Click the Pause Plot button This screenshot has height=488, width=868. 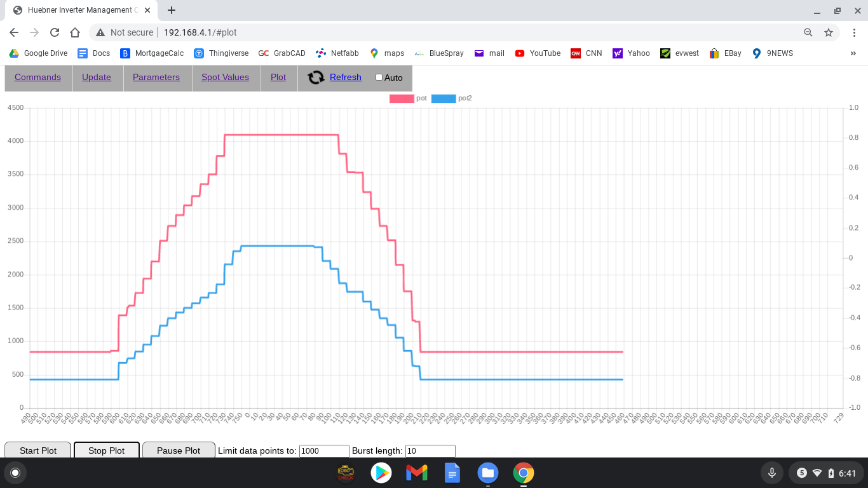click(x=179, y=451)
